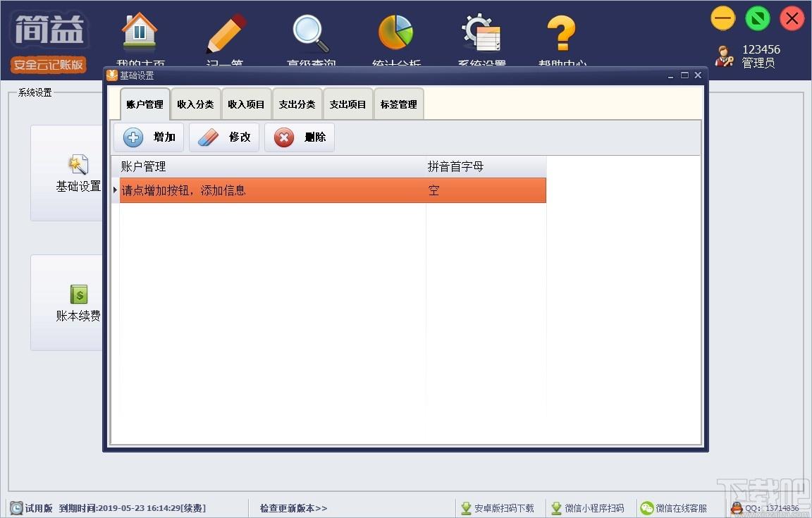812x518 pixels.
Task: Click the 123456 username text
Action: pyautogui.click(x=761, y=49)
